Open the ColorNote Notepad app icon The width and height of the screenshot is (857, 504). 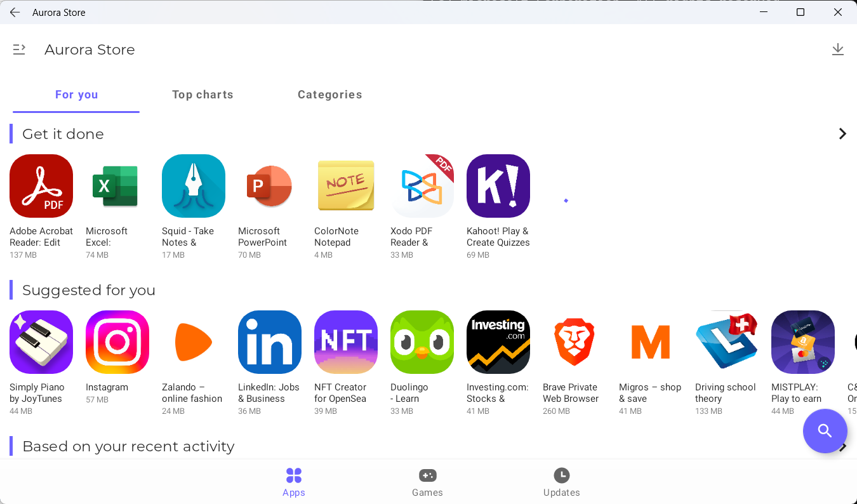[x=346, y=186]
